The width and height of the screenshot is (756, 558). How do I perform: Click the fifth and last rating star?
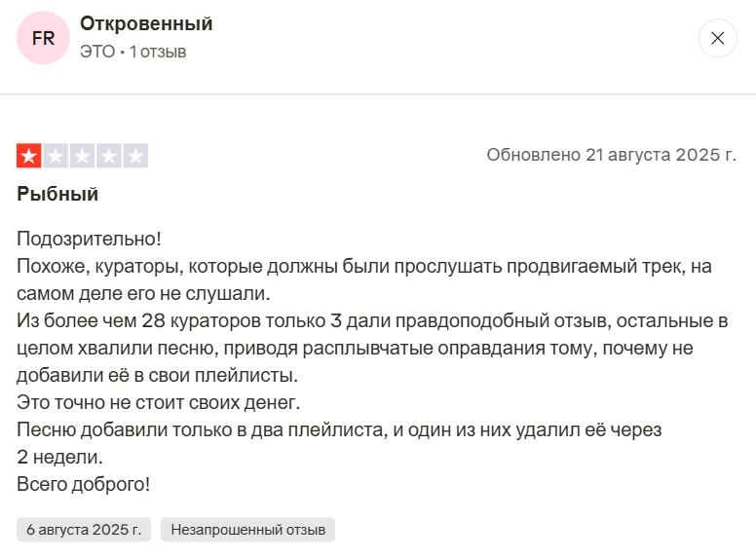pos(135,156)
